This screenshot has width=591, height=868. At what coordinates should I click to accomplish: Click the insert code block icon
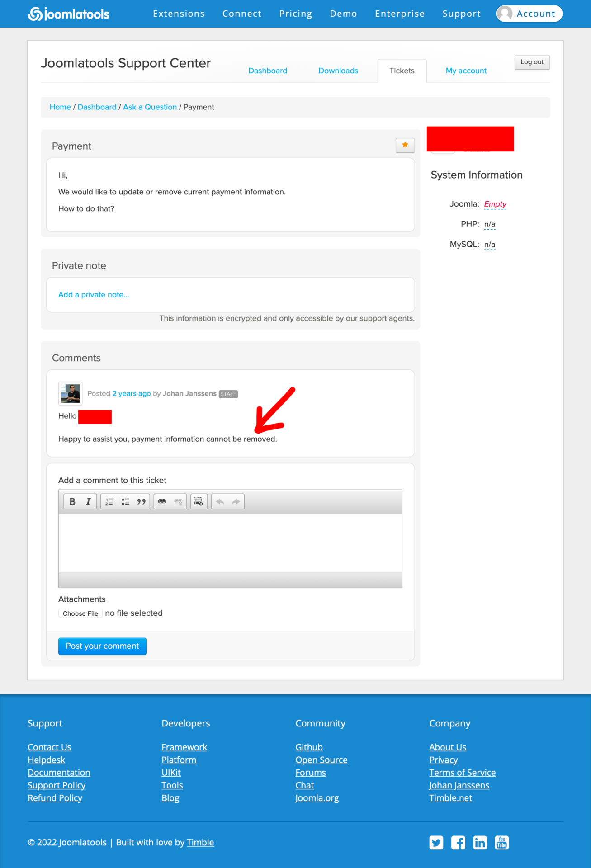pyautogui.click(x=199, y=502)
